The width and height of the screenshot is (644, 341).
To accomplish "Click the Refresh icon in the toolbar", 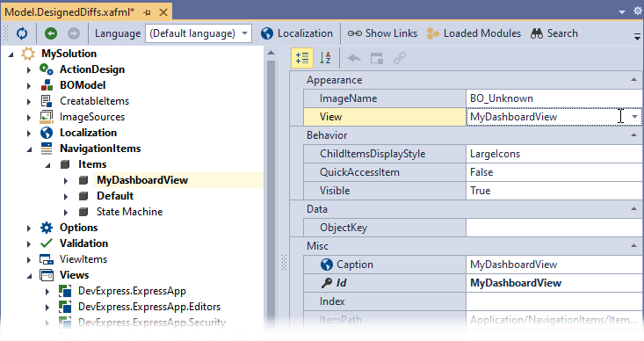I will [x=22, y=33].
